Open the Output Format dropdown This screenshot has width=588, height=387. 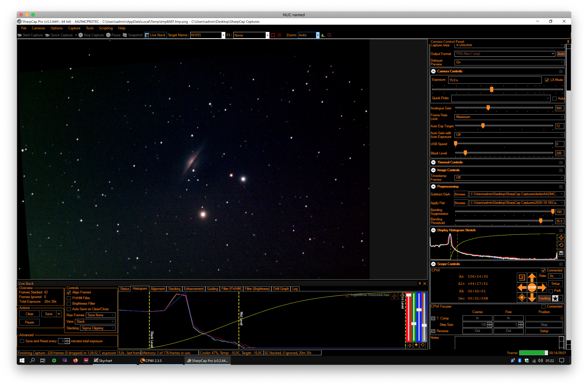pos(504,54)
